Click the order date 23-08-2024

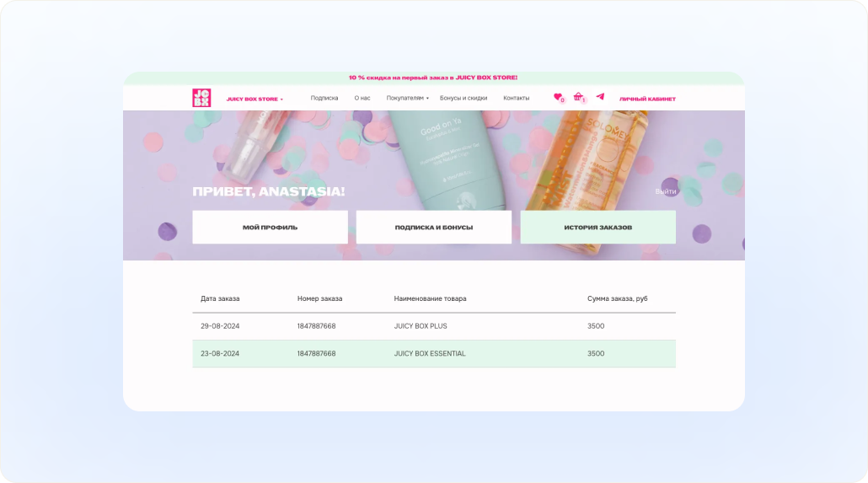(220, 353)
